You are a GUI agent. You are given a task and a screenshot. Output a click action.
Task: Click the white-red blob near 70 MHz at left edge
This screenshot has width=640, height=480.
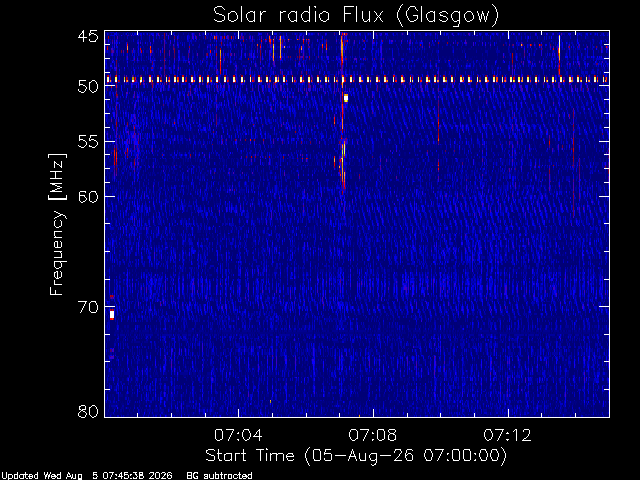[x=112, y=315]
